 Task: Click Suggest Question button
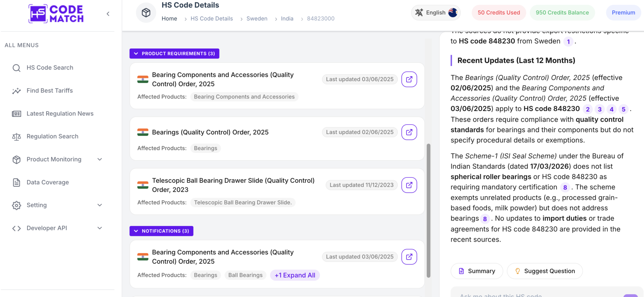pos(545,271)
